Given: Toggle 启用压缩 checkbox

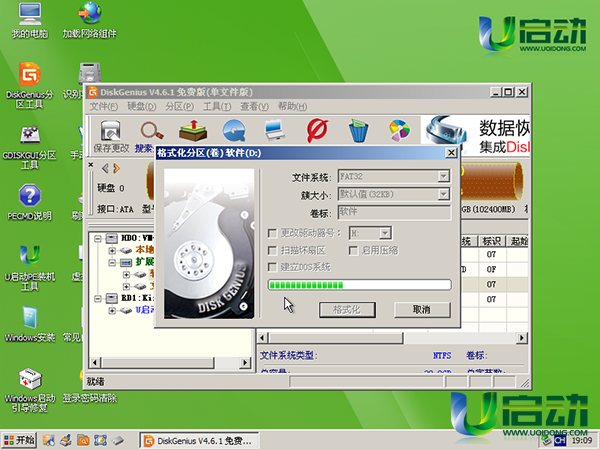Looking at the screenshot, I should (x=353, y=250).
